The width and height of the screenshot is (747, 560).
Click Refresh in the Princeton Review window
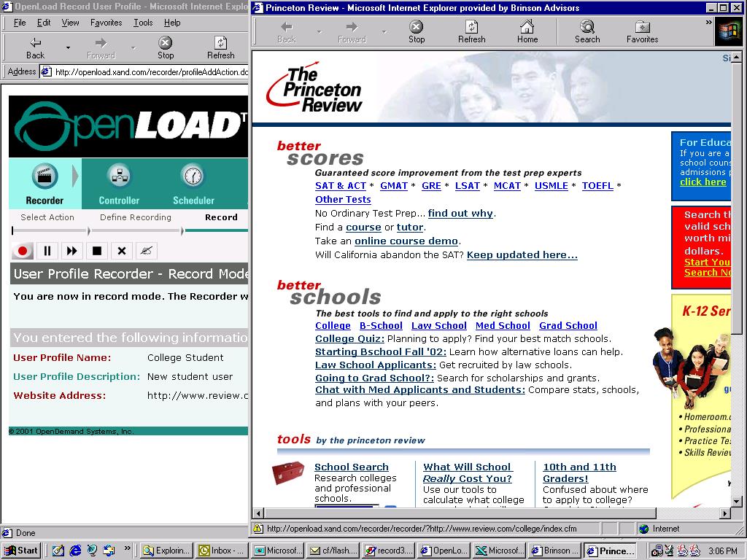tap(472, 32)
